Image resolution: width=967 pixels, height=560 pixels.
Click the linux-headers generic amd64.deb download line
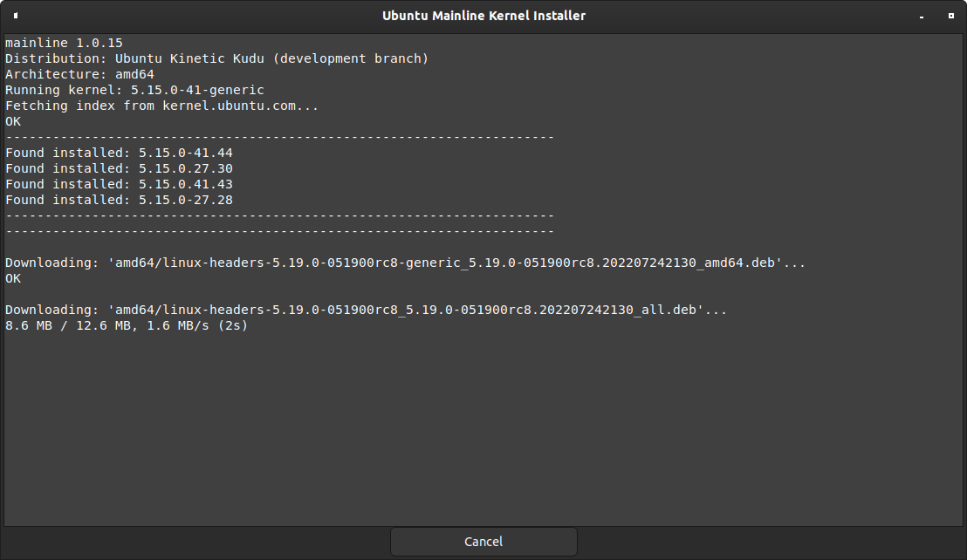405,263
